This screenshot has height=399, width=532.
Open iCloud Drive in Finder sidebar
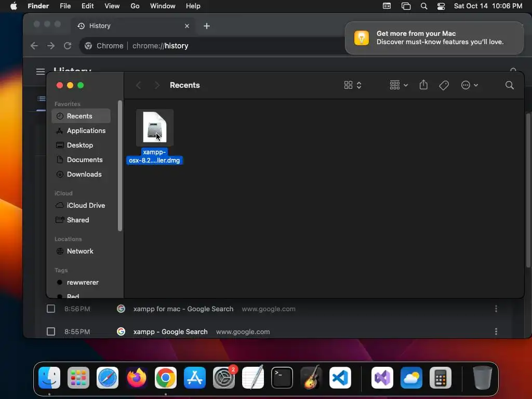click(81, 206)
